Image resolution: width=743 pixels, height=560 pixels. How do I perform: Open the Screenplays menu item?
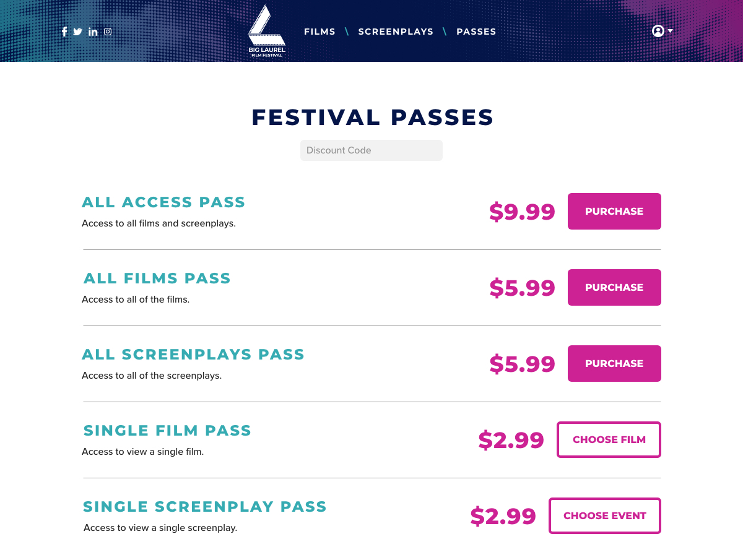coord(396,32)
